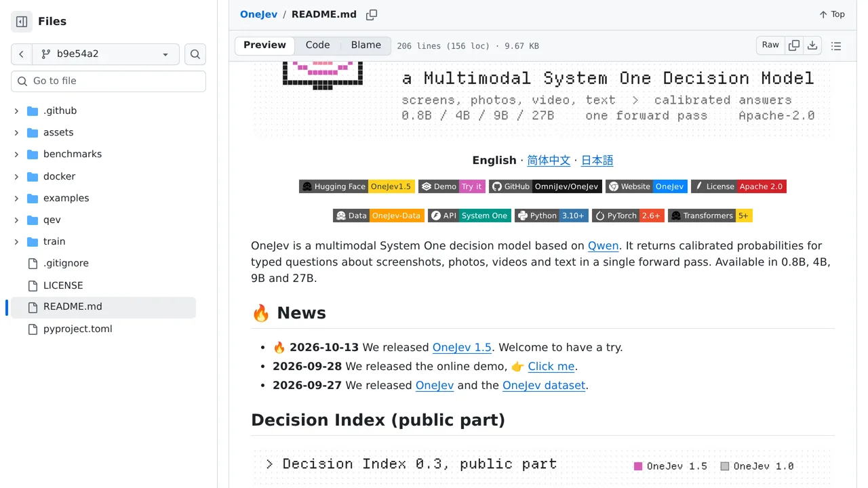Expand the examples folder
The height and width of the screenshot is (488, 868).
coord(16,198)
